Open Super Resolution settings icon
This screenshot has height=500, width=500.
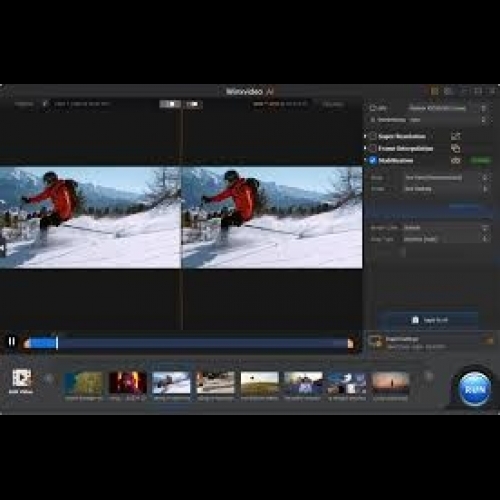456,136
